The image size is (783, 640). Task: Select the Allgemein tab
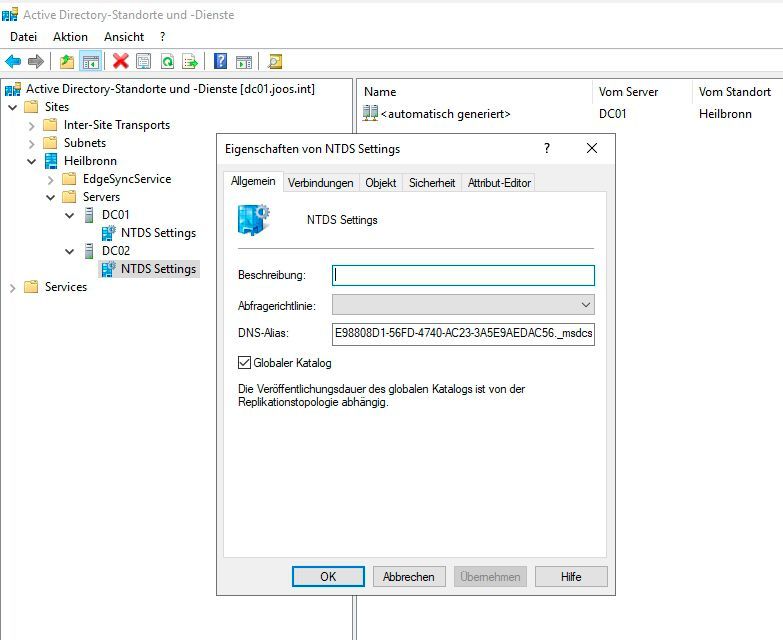[253, 181]
